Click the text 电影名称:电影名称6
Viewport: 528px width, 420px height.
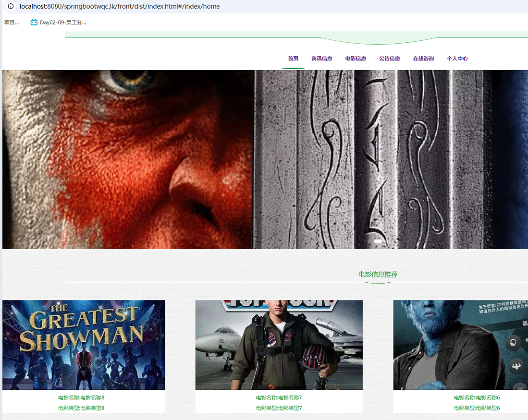pyautogui.click(x=477, y=397)
